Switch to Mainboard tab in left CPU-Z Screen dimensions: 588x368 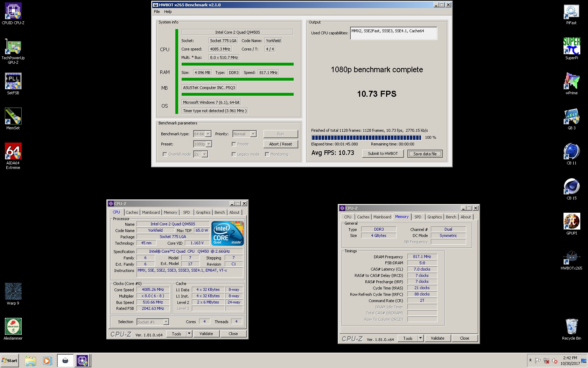pos(151,212)
